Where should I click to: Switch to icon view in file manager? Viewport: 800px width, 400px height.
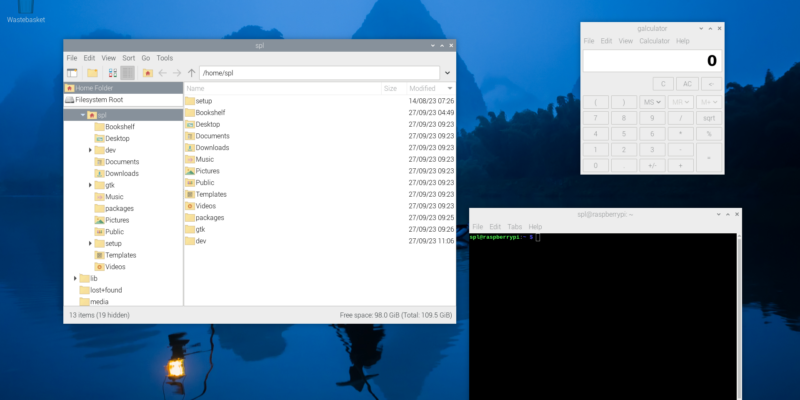point(112,73)
